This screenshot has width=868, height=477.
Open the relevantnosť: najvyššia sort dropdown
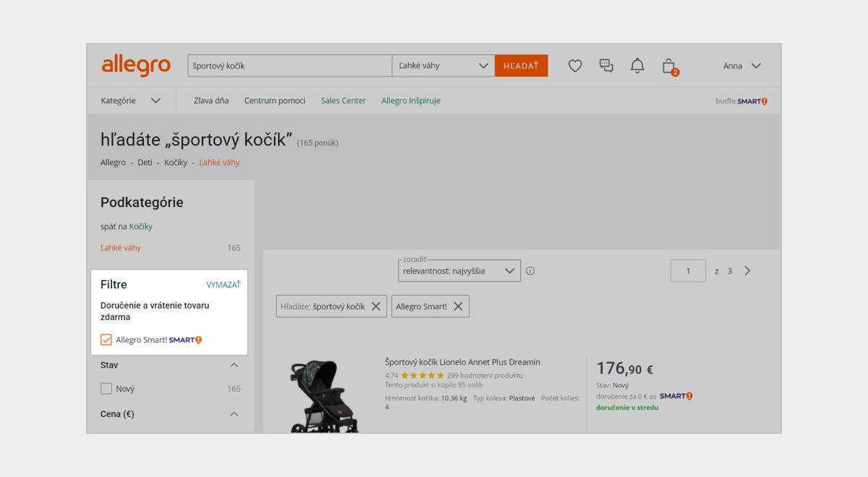pos(459,271)
